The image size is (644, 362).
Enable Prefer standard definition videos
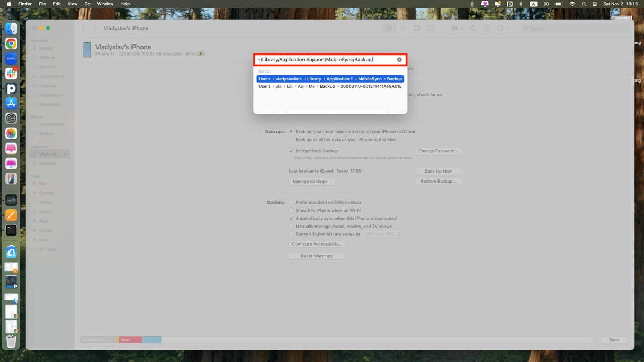tap(291, 202)
